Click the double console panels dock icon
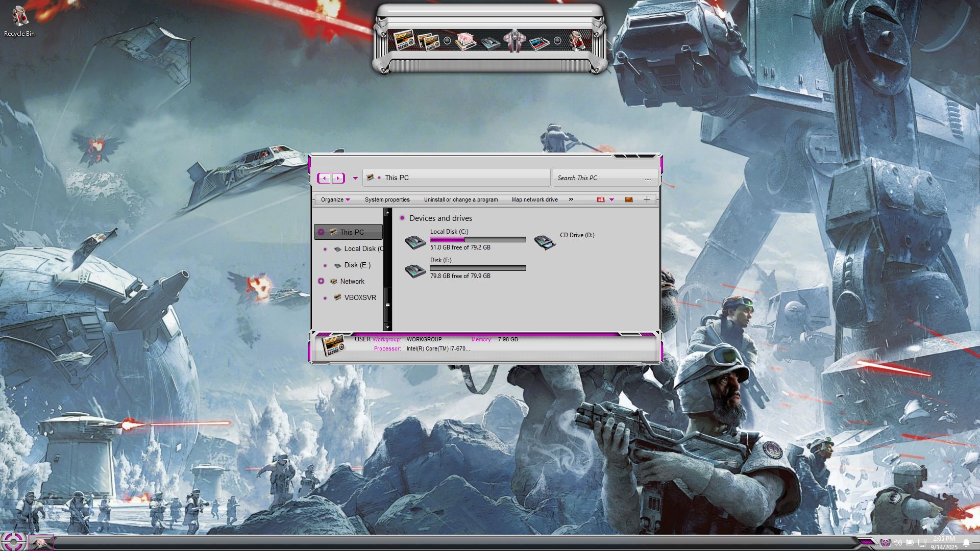 tap(428, 41)
